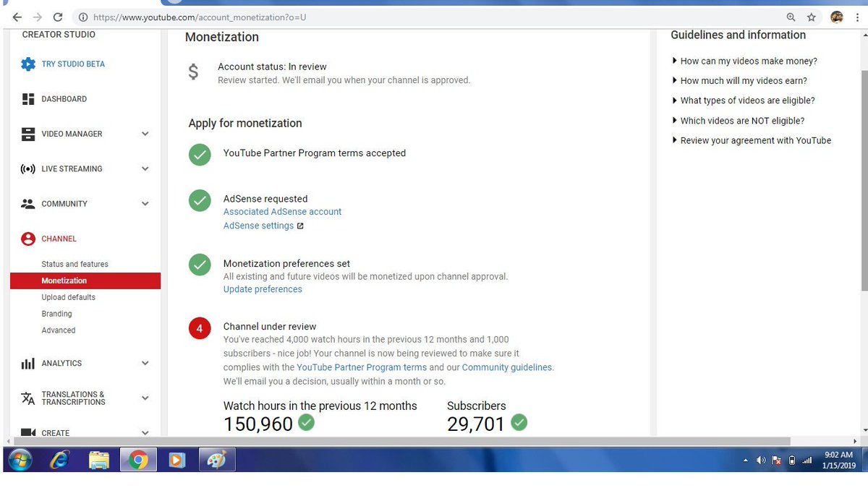Image resolution: width=868 pixels, height=488 pixels.
Task: Click the Try Studio Beta link
Action: (x=73, y=64)
